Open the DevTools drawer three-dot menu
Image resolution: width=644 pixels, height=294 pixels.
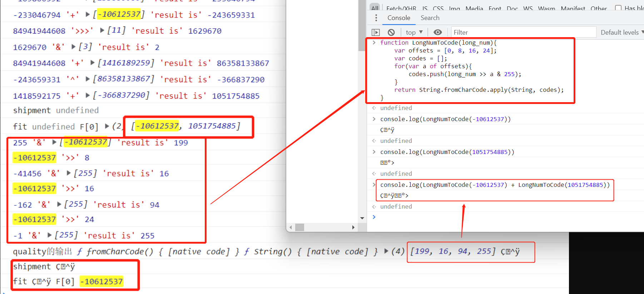(x=376, y=18)
